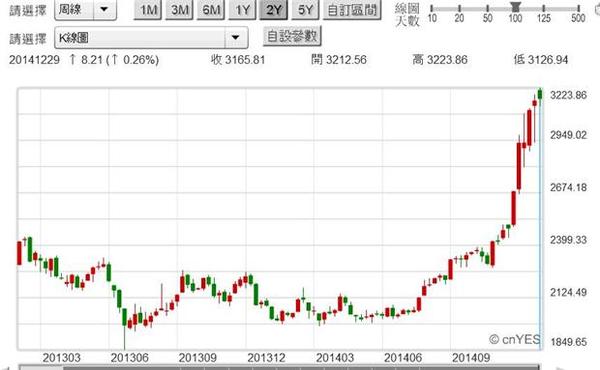Open the 周線 period dropdown
This screenshot has height=370, width=600.
click(x=86, y=9)
